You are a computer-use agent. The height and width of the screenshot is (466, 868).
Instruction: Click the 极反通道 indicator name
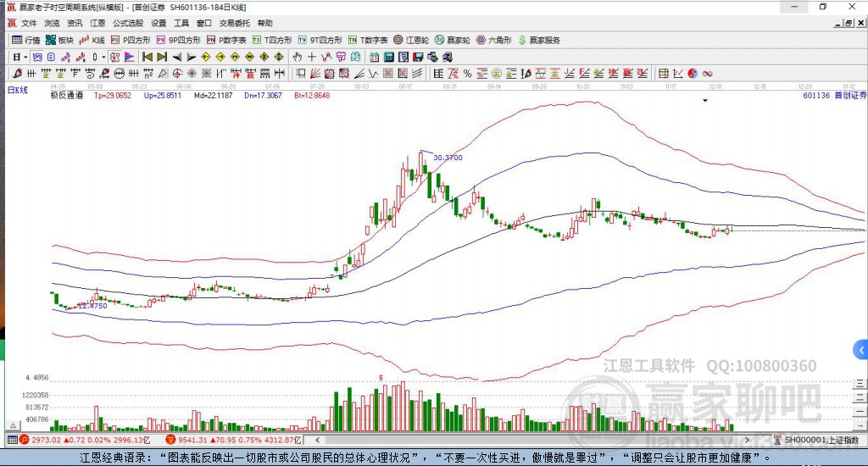[x=67, y=95]
